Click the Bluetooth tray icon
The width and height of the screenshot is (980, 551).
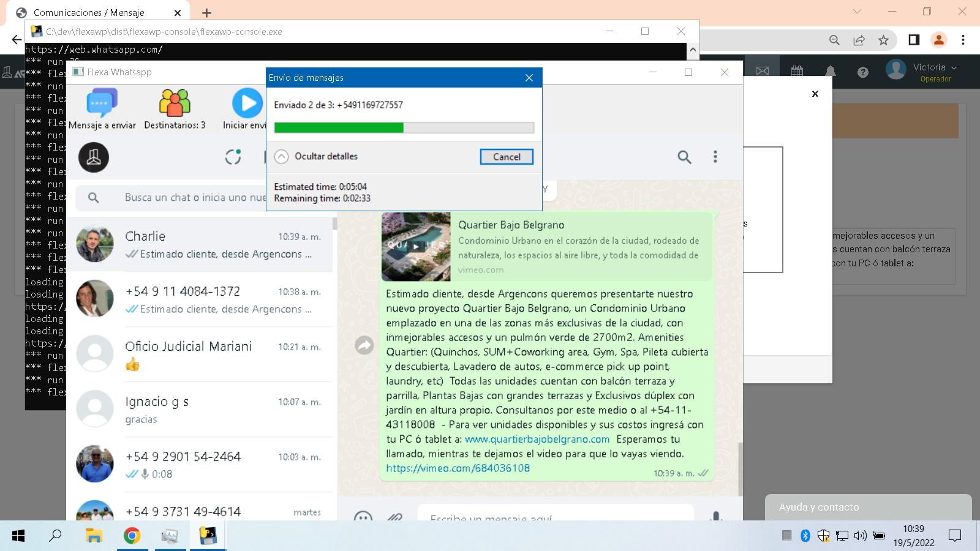click(805, 536)
